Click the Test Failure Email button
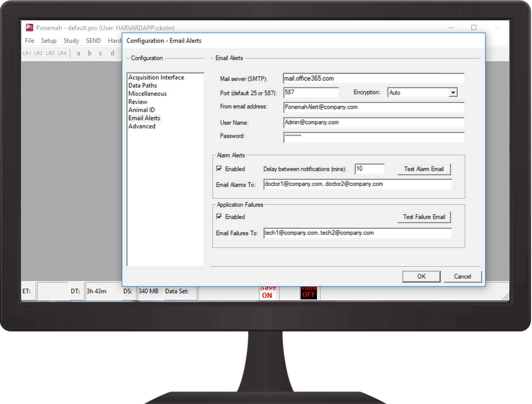Viewport: 532px width, 404px height. pyautogui.click(x=424, y=217)
